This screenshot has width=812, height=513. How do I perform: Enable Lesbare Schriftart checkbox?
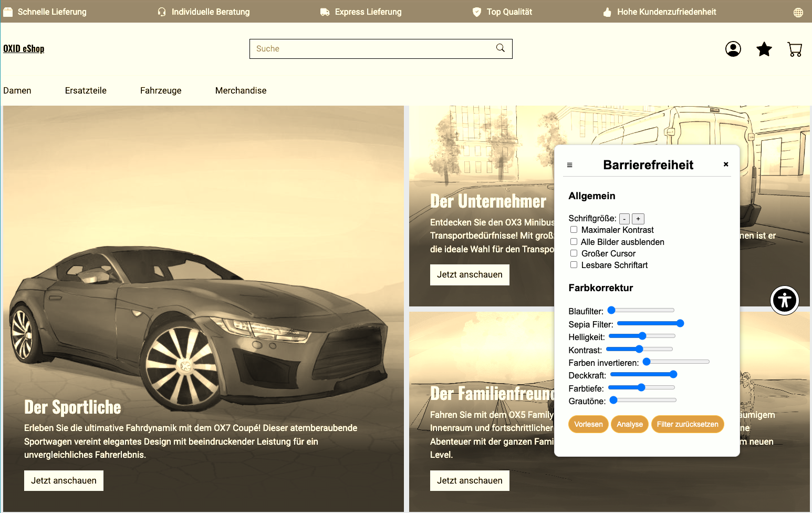click(x=574, y=265)
